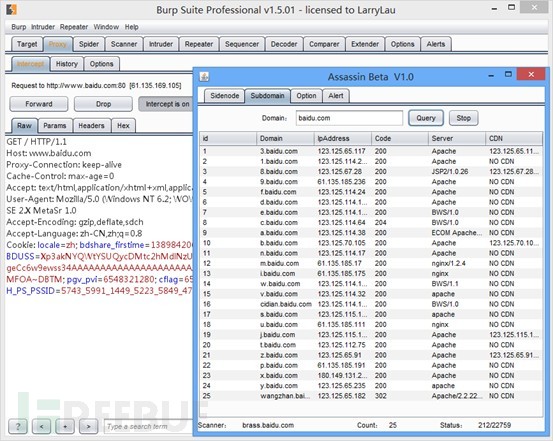Screen dimensions: 553x441
Task: Select the Intercept sub-tab
Action: 30,64
